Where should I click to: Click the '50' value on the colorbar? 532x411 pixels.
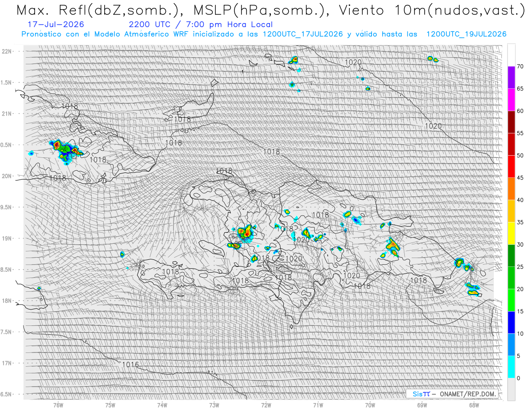(x=520, y=156)
